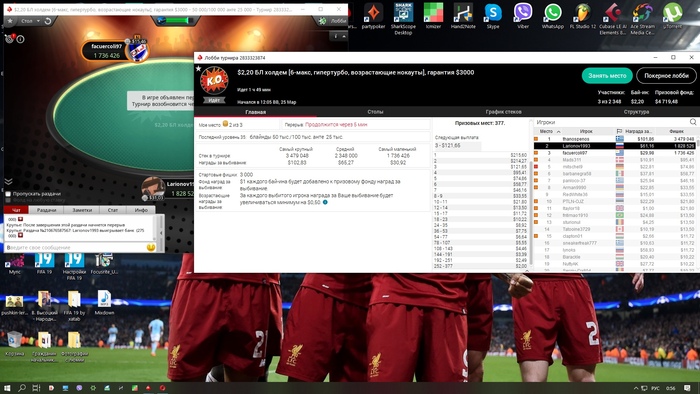This screenshot has width=700, height=394.
Task: Open the µTorrent desktop shortcut
Action: [672, 16]
